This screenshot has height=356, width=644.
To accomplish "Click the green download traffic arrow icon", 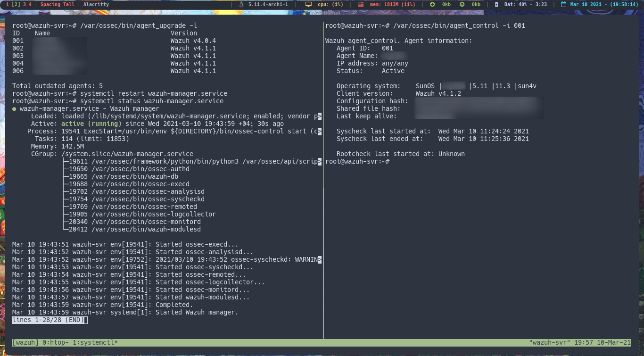I will [432, 5].
